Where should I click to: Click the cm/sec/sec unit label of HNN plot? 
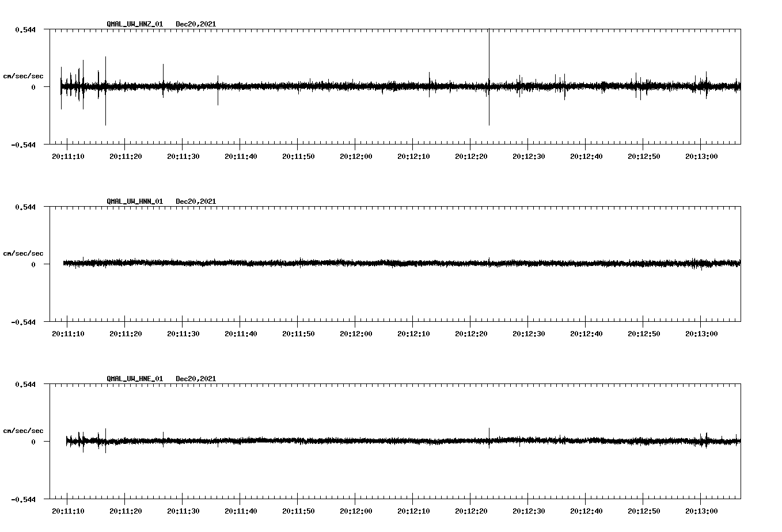click(x=23, y=254)
